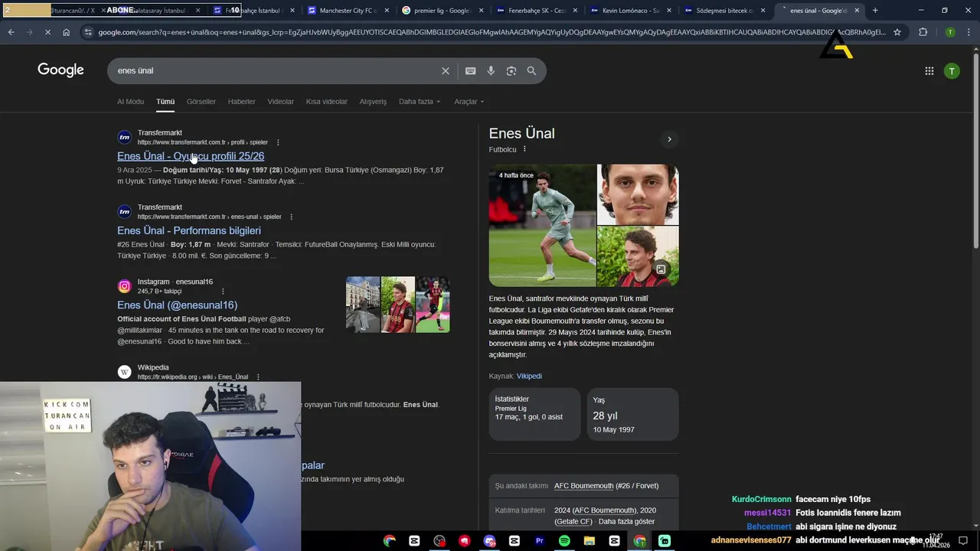Open the İstatistikler Premier Lig card

(534, 414)
